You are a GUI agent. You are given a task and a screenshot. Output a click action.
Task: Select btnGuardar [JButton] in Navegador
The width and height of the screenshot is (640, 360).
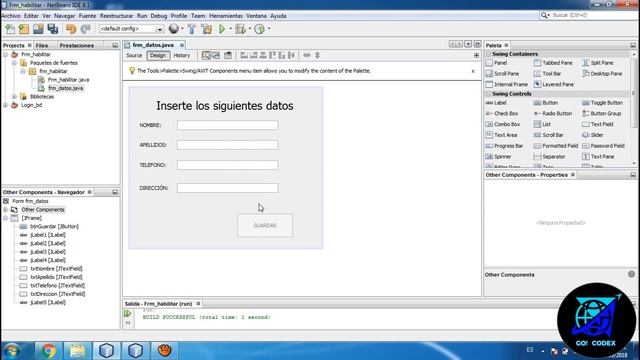click(x=54, y=226)
